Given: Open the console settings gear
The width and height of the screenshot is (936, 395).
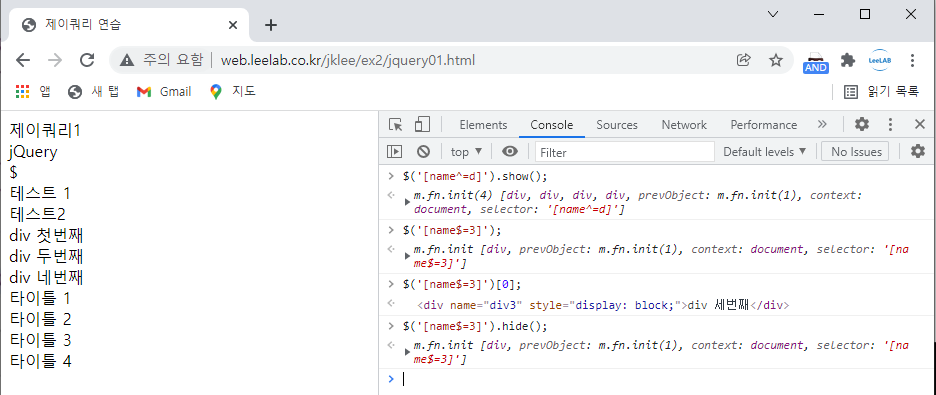Looking at the screenshot, I should [x=917, y=152].
